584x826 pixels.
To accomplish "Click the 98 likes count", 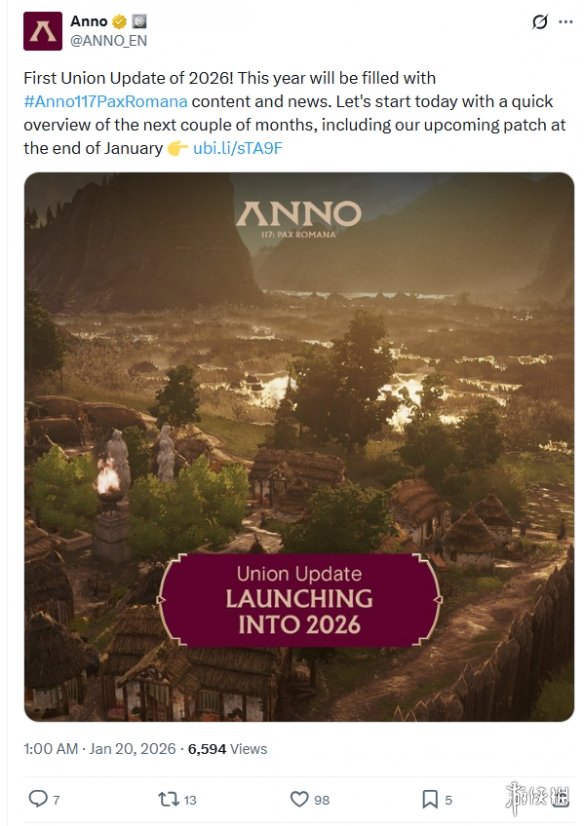I will pos(322,800).
